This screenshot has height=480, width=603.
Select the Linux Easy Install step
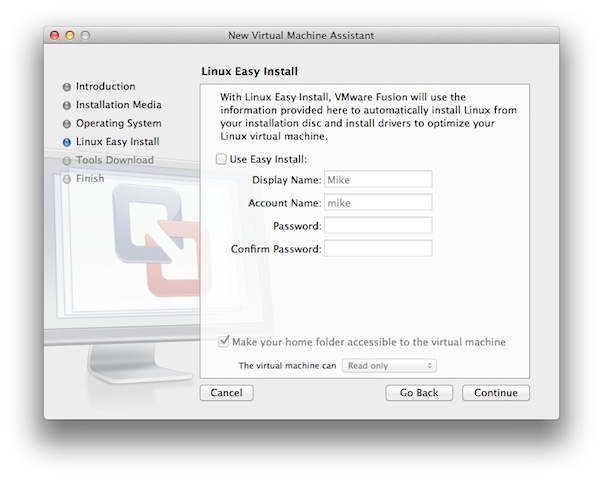[x=117, y=142]
